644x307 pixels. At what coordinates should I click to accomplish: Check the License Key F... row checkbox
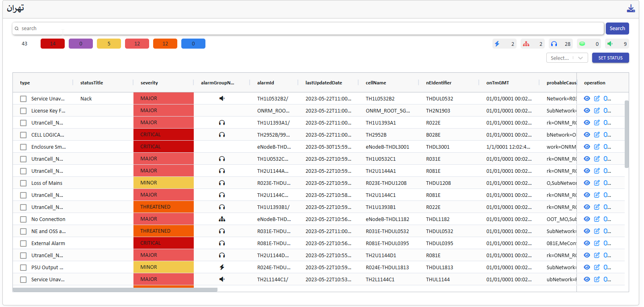(x=23, y=111)
